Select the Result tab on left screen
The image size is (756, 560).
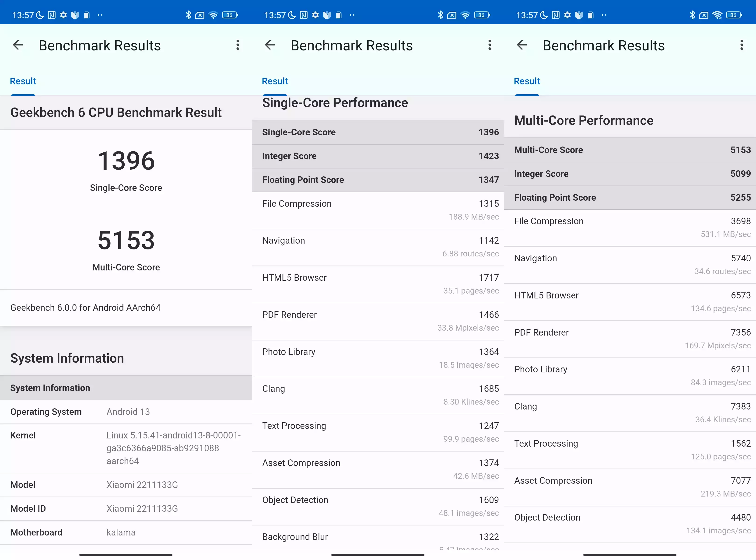tap(23, 81)
